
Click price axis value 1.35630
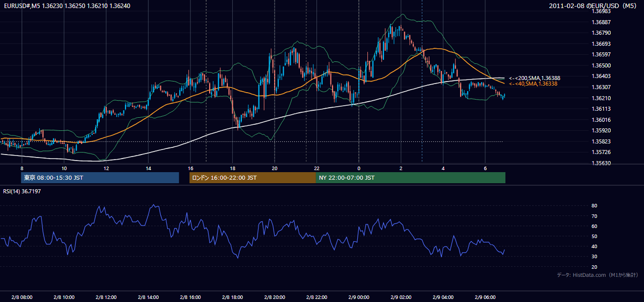click(x=601, y=163)
